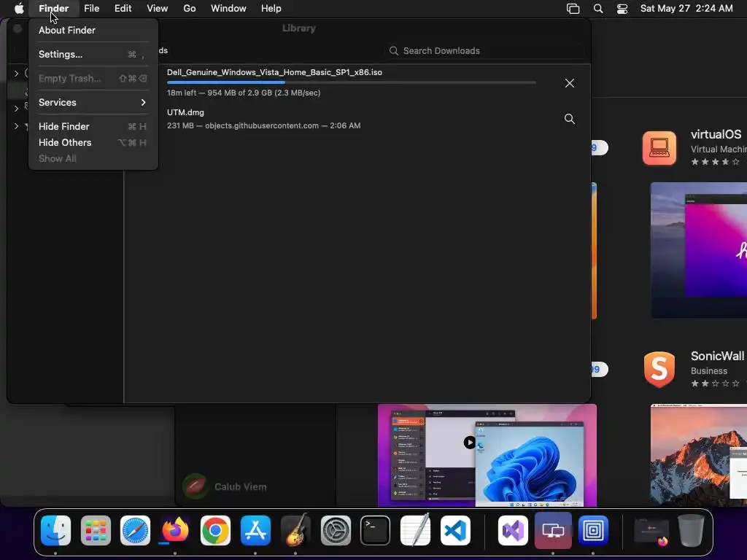The width and height of the screenshot is (747, 560).
Task: Open the minimized window thumbnail in Dock
Action: click(x=651, y=531)
